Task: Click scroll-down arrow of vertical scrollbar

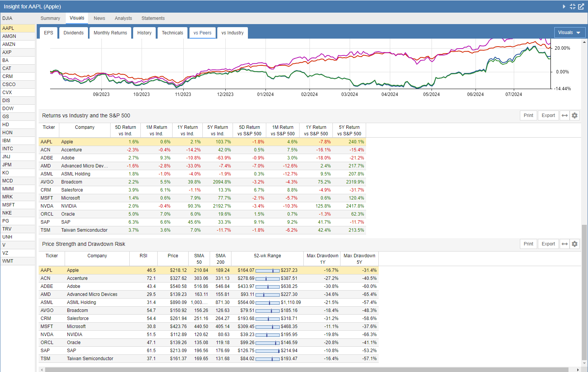Action: tap(584, 363)
